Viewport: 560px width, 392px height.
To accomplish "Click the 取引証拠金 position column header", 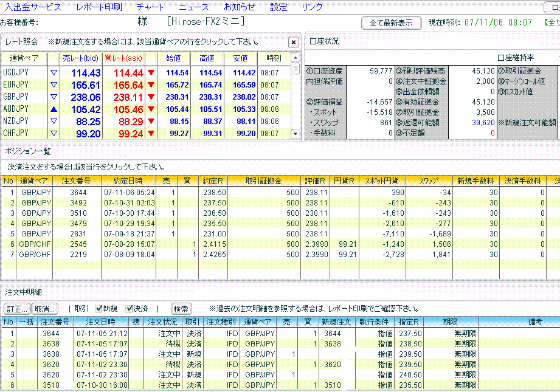I will point(264,181).
